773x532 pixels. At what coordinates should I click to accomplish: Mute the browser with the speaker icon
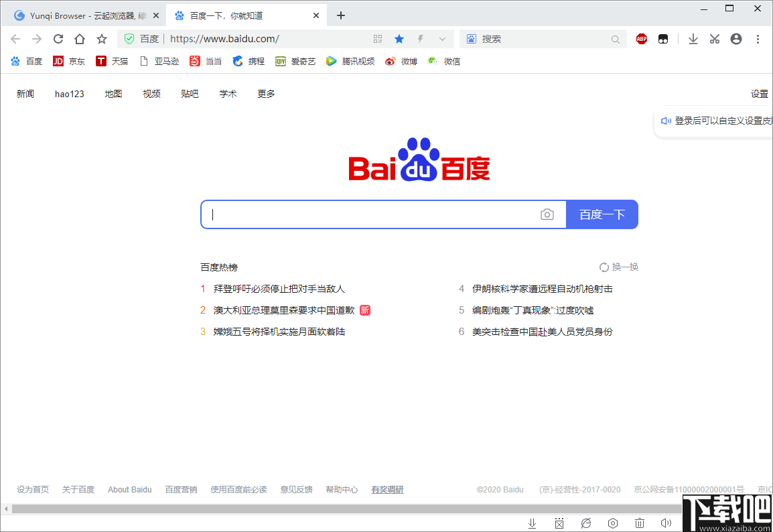point(666,523)
